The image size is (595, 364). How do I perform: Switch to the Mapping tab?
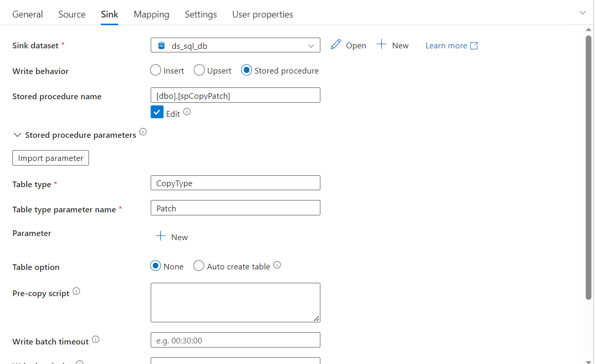151,14
